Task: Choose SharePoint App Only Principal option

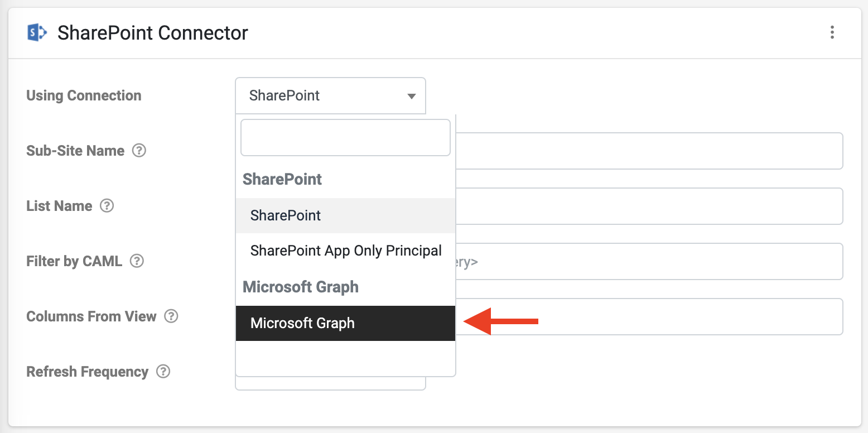Action: tap(345, 251)
